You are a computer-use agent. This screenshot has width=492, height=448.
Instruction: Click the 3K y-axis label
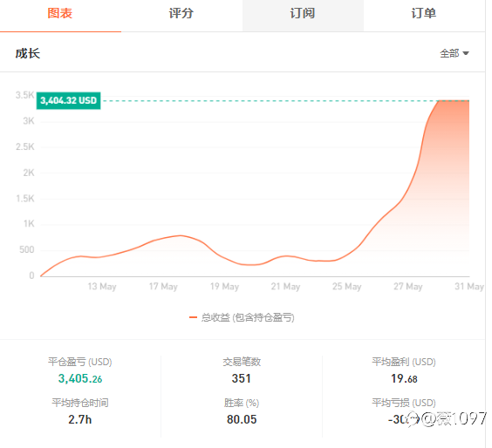(29, 120)
